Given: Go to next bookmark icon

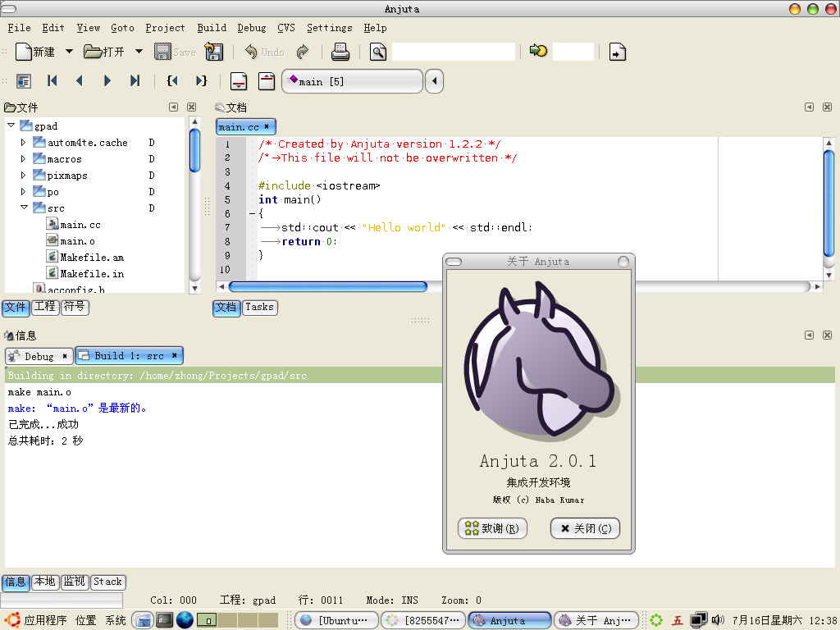Looking at the screenshot, I should pos(107,81).
